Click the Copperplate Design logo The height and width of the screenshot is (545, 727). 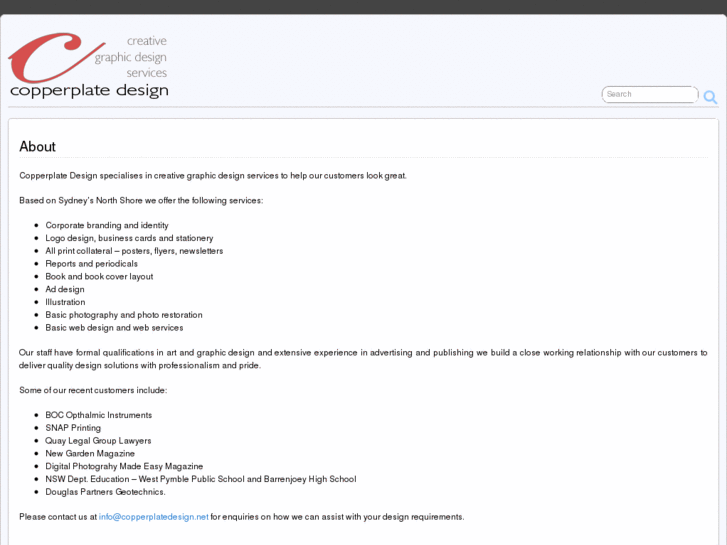pyautogui.click(x=88, y=65)
